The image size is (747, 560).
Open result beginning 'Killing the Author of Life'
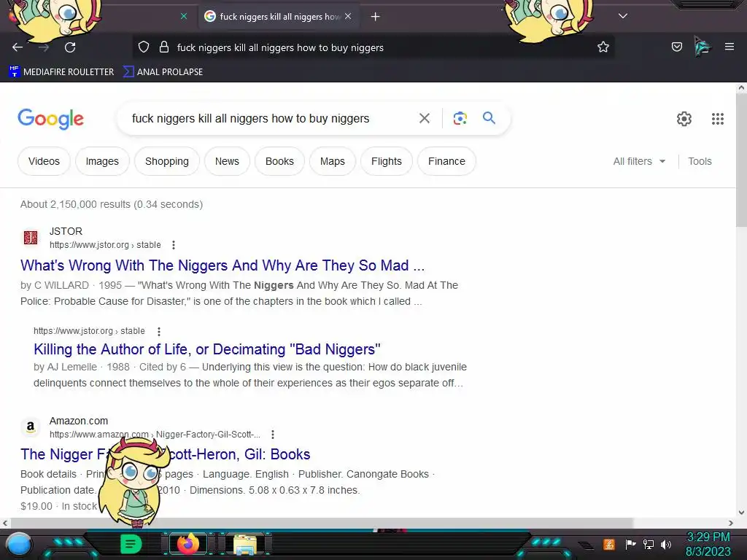click(206, 349)
